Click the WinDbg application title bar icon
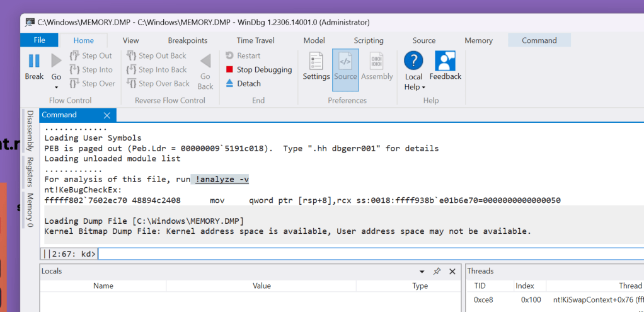The height and width of the screenshot is (312, 644). click(x=30, y=22)
